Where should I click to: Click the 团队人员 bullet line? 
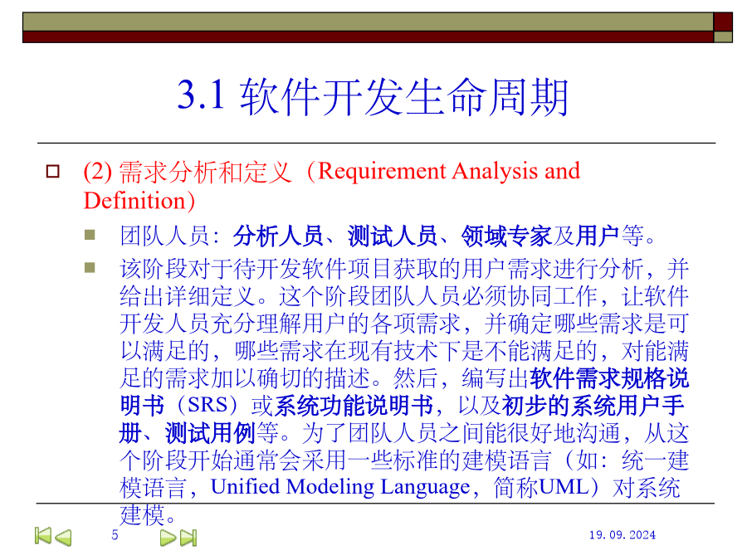388,236
